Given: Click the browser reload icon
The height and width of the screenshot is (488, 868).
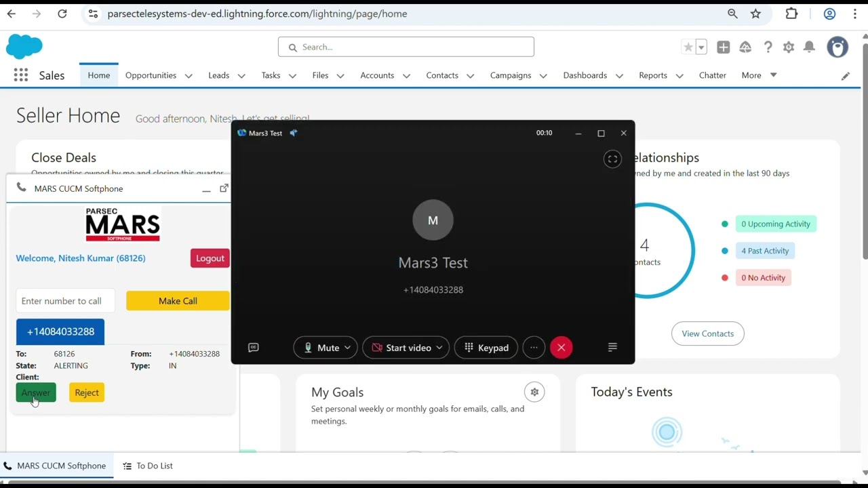Looking at the screenshot, I should tap(62, 14).
